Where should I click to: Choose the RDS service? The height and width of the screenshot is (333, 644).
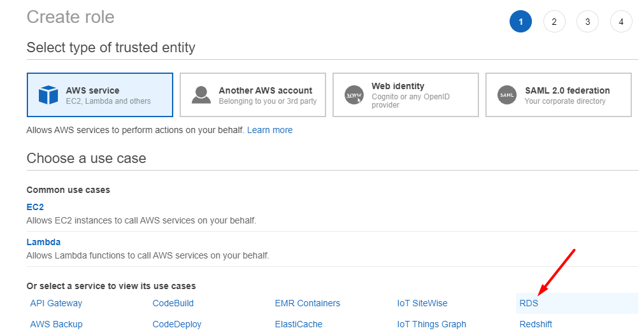pos(529,303)
